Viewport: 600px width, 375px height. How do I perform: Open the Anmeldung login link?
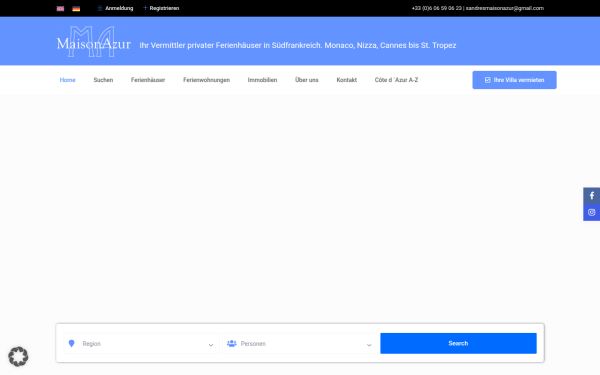(x=116, y=8)
